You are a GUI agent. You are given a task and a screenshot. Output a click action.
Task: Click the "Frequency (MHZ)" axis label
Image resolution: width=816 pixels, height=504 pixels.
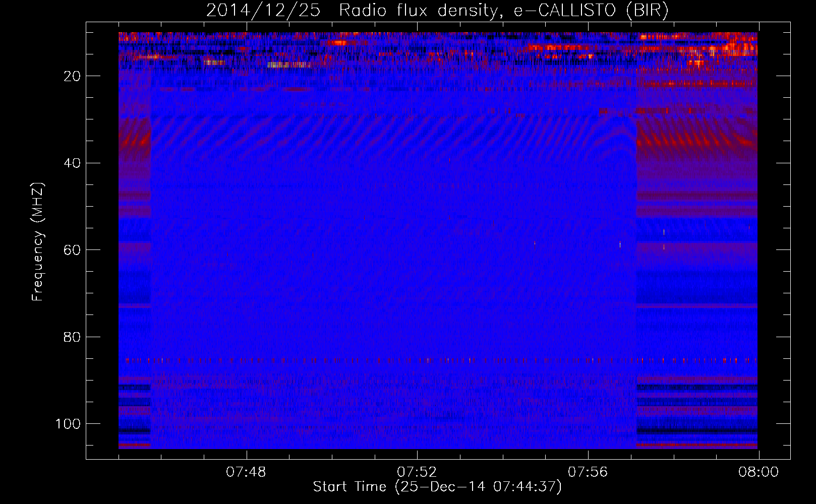pyautogui.click(x=38, y=242)
